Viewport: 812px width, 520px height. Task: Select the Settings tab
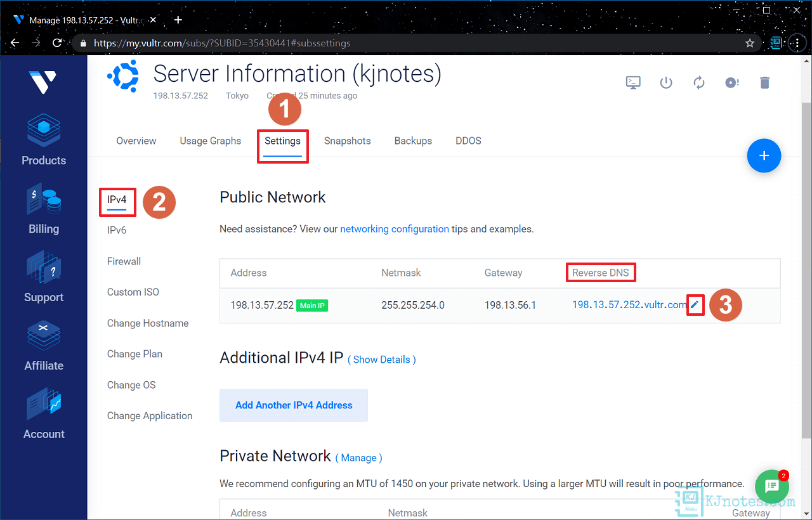pyautogui.click(x=283, y=141)
